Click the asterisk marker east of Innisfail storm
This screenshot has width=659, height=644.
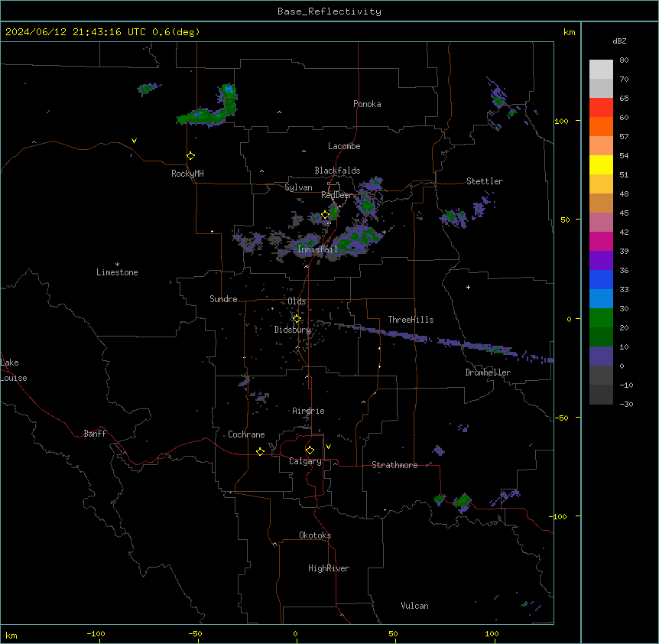[x=384, y=232]
